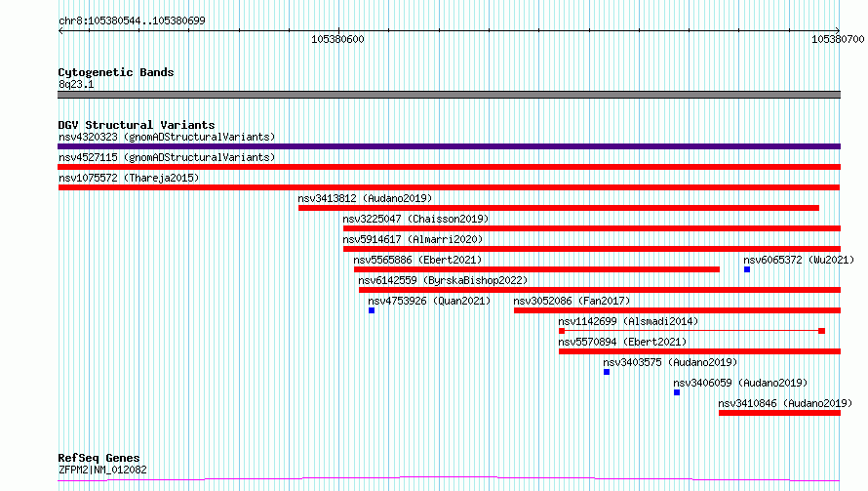Click the magenta ZFPM2 gene line
The width and height of the screenshot is (868, 491).
tap(449, 479)
